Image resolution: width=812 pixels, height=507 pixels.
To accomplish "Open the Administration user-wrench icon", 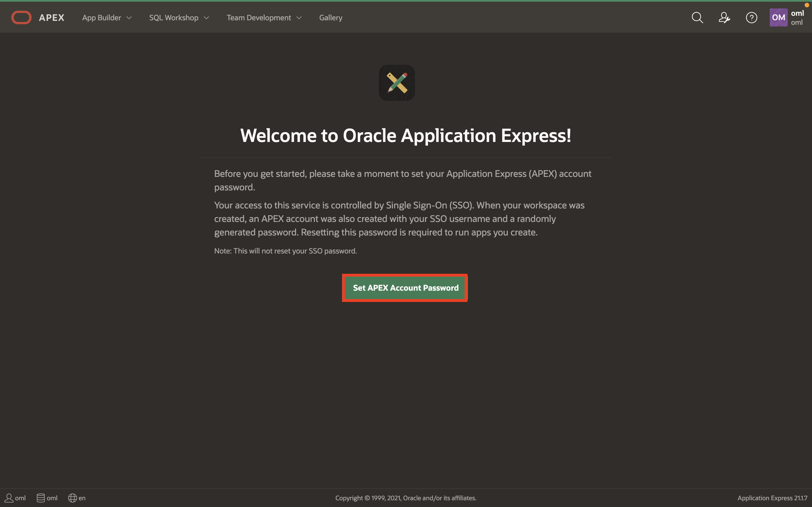I will (724, 17).
